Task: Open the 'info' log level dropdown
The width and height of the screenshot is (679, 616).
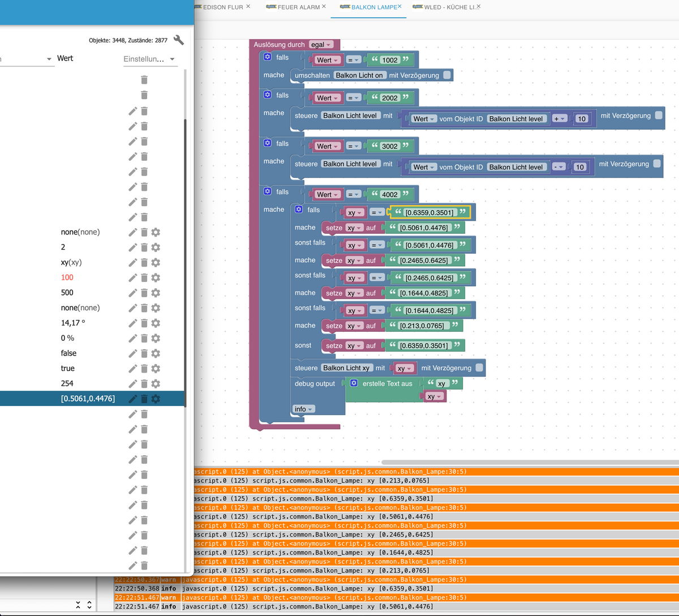Action: (x=303, y=409)
